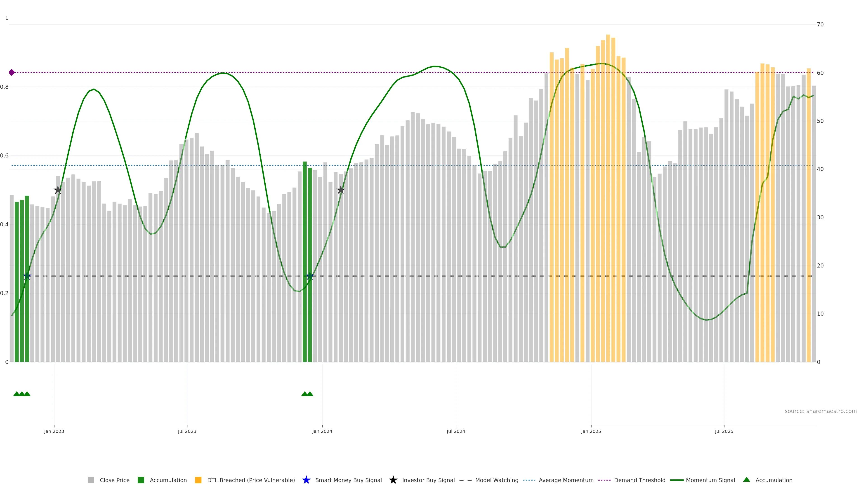Image resolution: width=868 pixels, height=488 pixels.
Task: Click the Investor Buy star near Jan 2024
Action: point(341,190)
